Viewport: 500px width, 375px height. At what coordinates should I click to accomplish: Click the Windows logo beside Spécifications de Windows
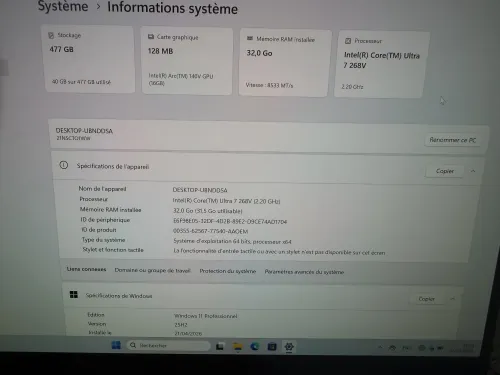74,294
